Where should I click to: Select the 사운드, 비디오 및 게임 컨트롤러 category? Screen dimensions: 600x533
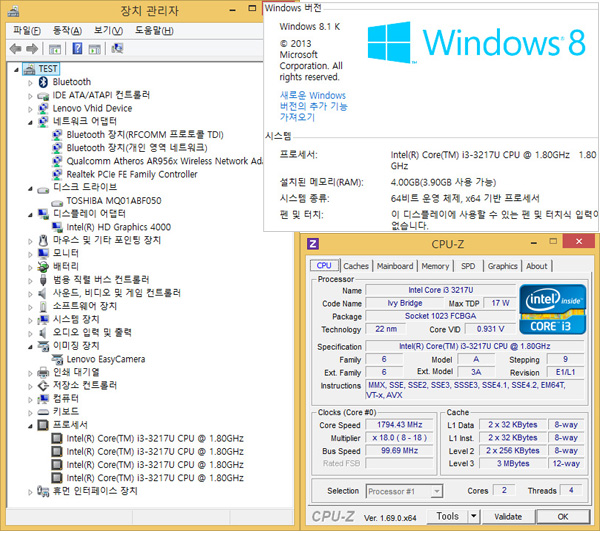(117, 293)
